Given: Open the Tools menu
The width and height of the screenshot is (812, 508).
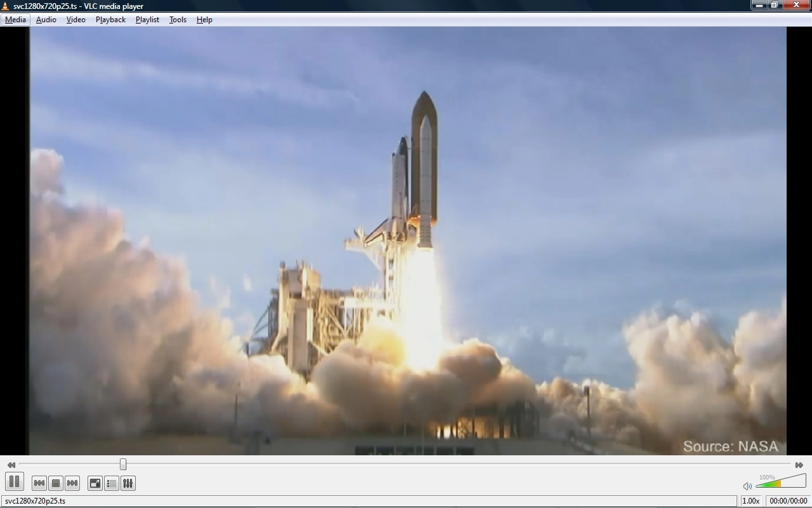Looking at the screenshot, I should (178, 20).
